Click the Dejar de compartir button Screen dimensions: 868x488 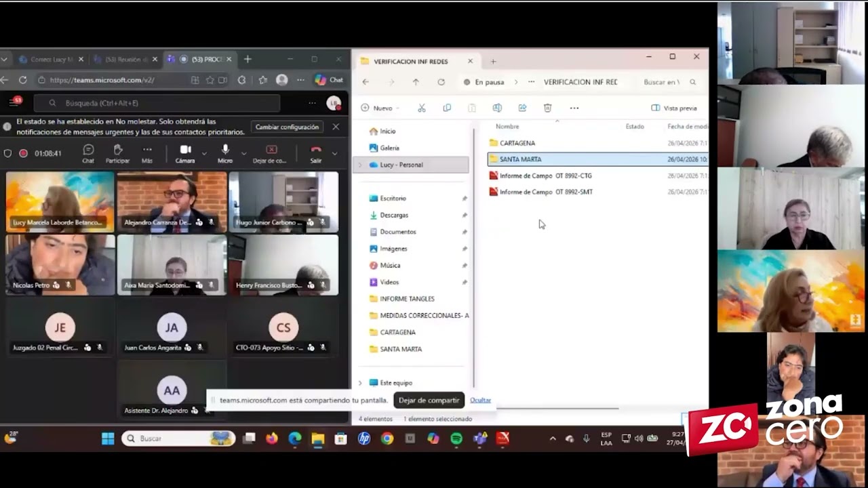tap(429, 400)
